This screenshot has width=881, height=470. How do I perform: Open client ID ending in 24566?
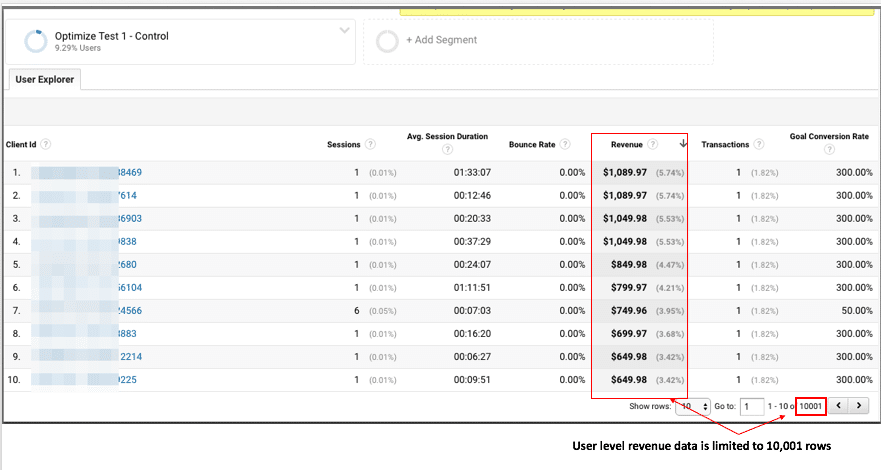[129, 310]
